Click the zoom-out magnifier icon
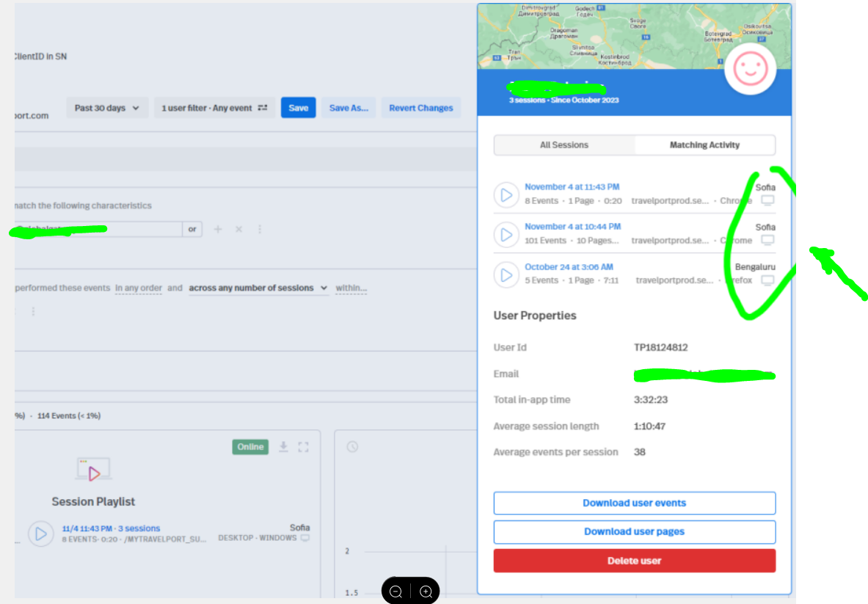The height and width of the screenshot is (604, 868). [x=395, y=591]
